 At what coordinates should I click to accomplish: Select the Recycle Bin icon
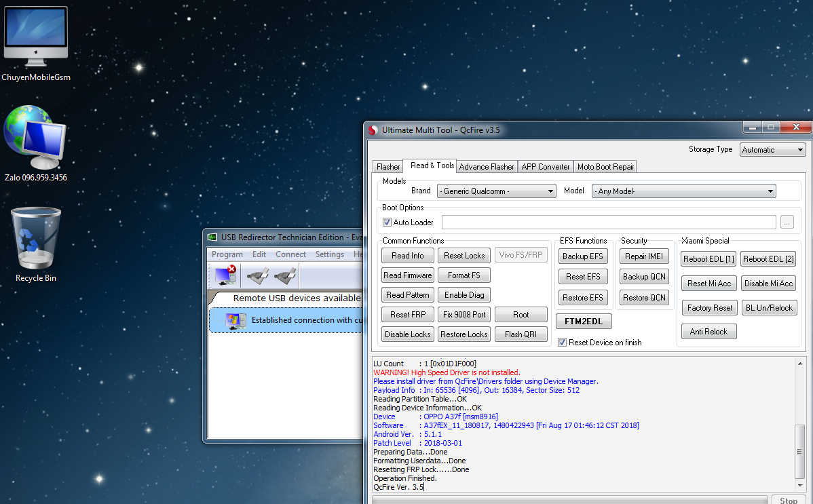(36, 244)
